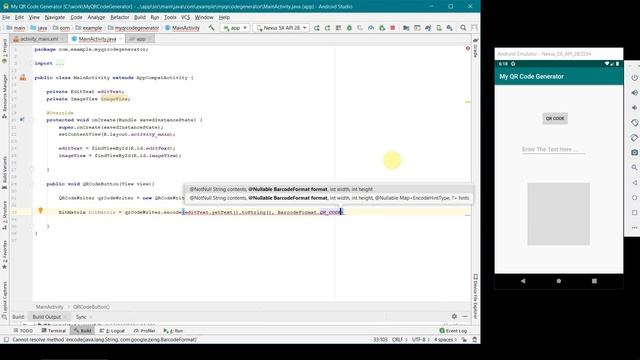Viewport: 640px width, 360px height.
Task: Click the Debug bug icon in toolbar
Action: pyautogui.click(x=349, y=28)
